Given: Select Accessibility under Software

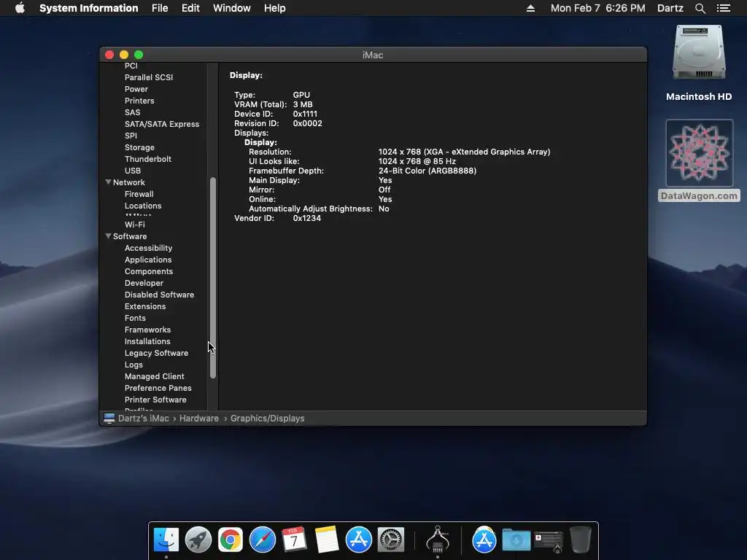Looking at the screenshot, I should tap(149, 248).
